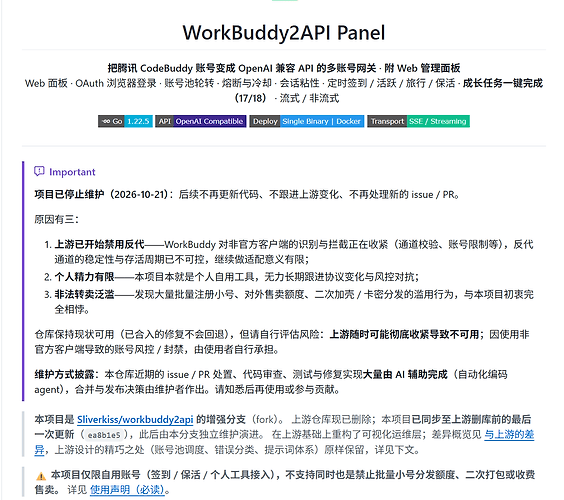
Task: Click the bold tagline mentioning 多账号网关
Action: 284,68
